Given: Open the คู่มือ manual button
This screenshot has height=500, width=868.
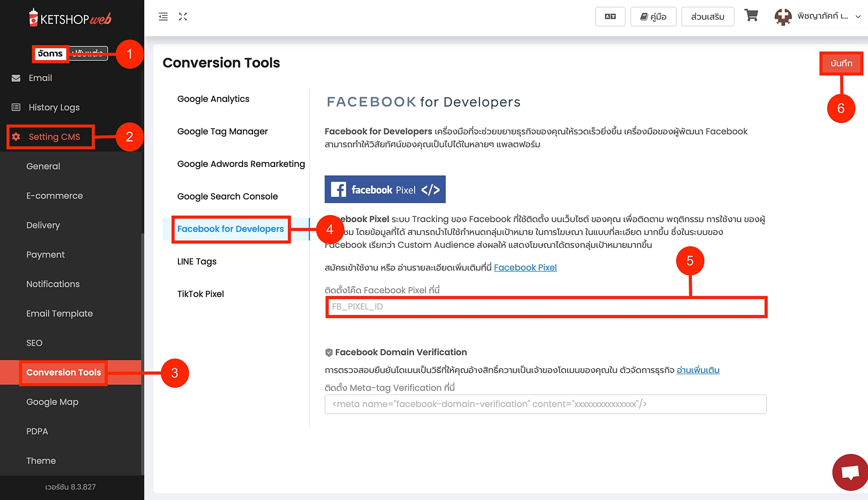Looking at the screenshot, I should [x=653, y=16].
